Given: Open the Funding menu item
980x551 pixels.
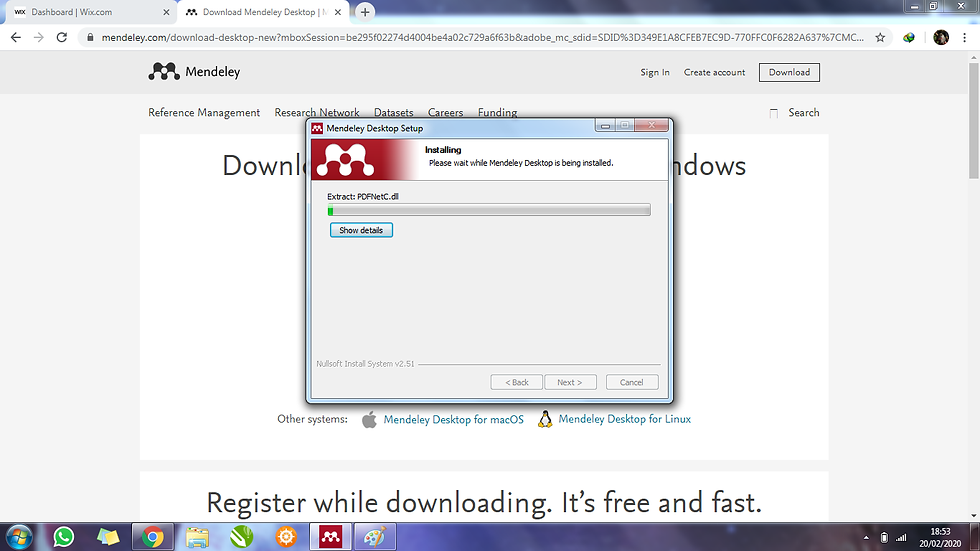Looking at the screenshot, I should point(498,112).
